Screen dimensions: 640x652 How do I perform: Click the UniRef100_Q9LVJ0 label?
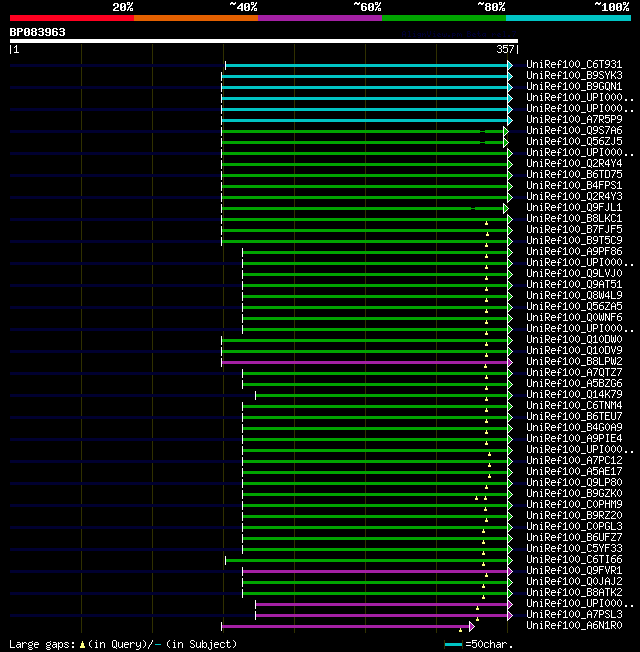(x=574, y=273)
